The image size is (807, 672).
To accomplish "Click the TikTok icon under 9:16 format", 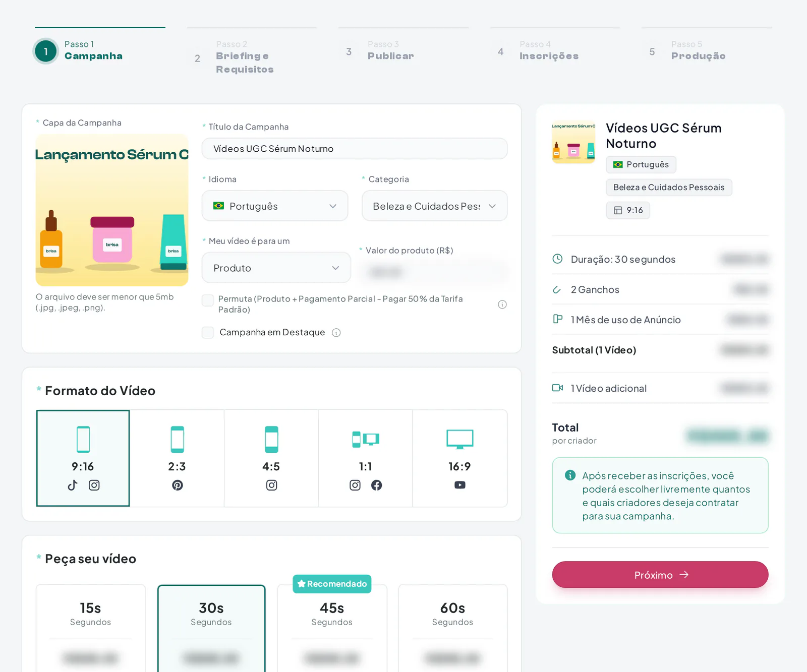I will click(x=73, y=485).
